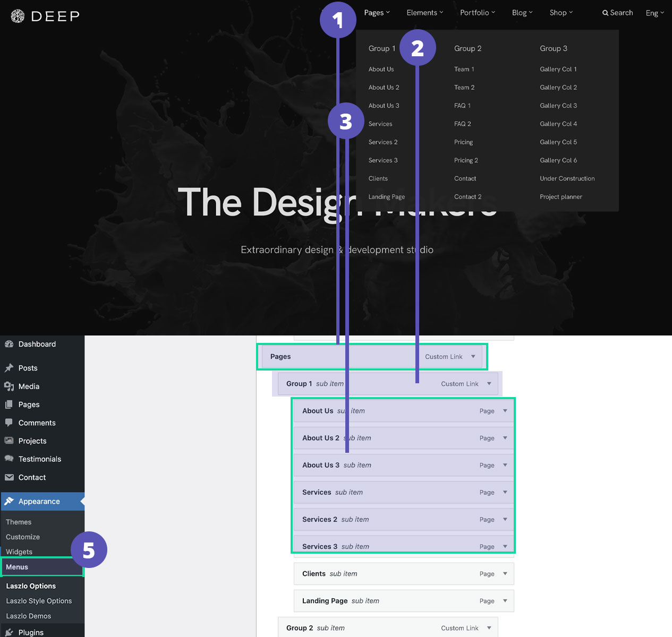This screenshot has width=672, height=637.
Task: Select the Clients sub item bar
Action: (x=393, y=574)
